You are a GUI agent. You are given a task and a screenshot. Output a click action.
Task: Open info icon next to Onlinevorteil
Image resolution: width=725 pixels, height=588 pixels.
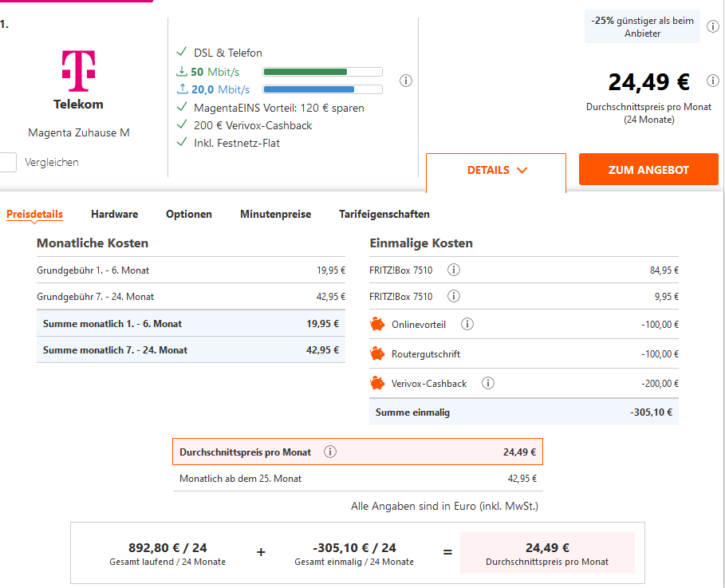click(x=467, y=324)
